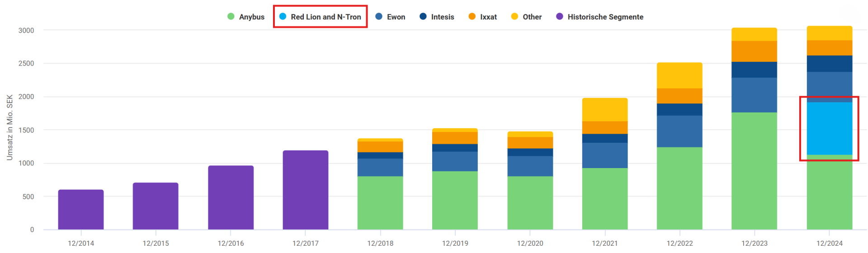Click the Ewon segment in 12/2019 bar
This screenshot has height=253, width=868.
pyautogui.click(x=455, y=161)
